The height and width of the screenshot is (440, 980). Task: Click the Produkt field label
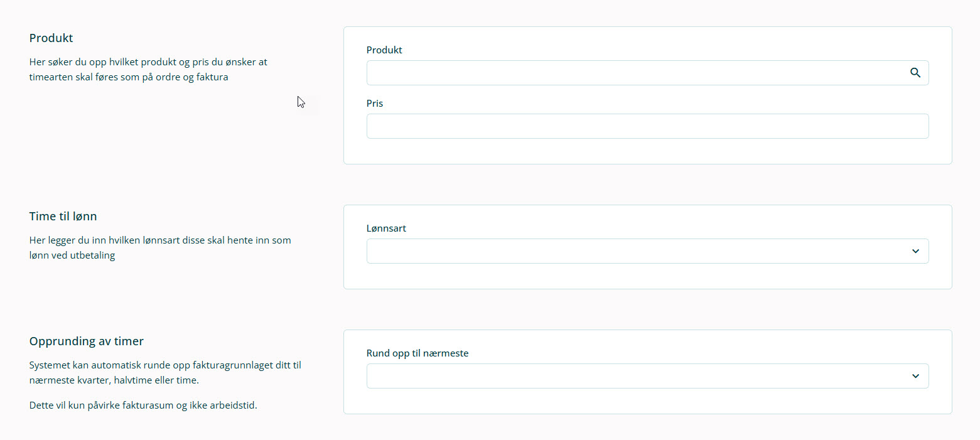tap(384, 50)
